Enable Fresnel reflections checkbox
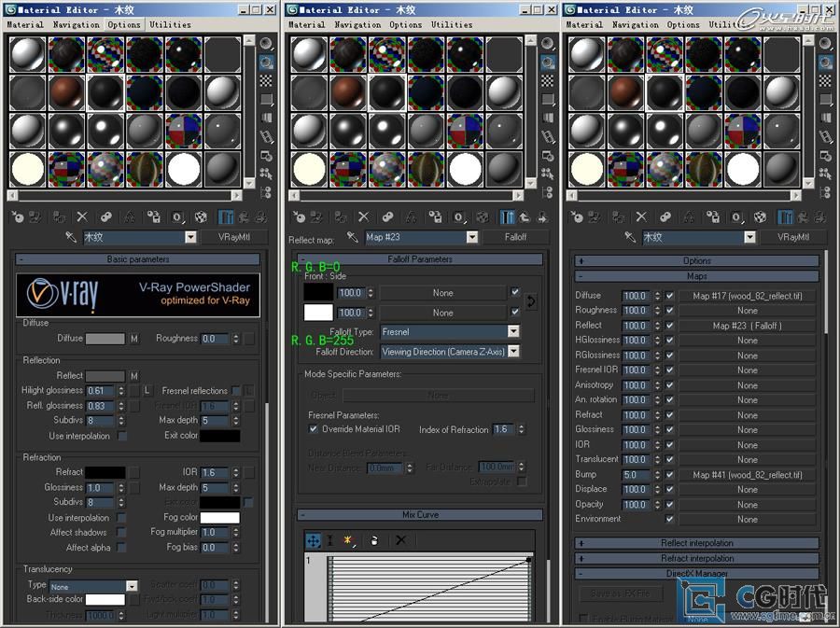840x628 pixels. (236, 391)
